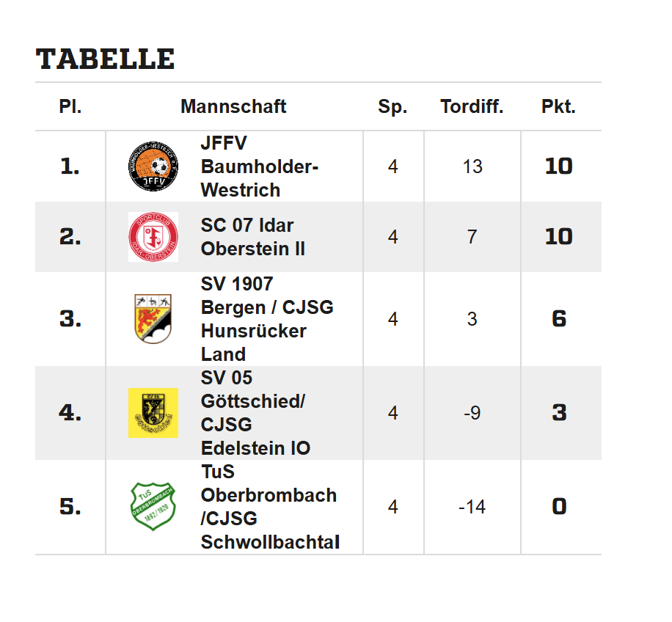Select SV 1907 Bergen / CJSG Hunsrücker Land
672x622 pixels.
tap(266, 319)
